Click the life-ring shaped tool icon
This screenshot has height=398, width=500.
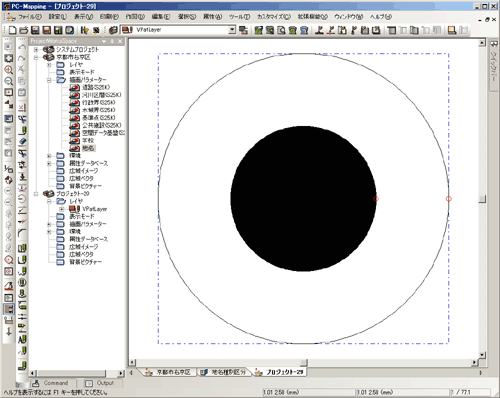(9, 180)
